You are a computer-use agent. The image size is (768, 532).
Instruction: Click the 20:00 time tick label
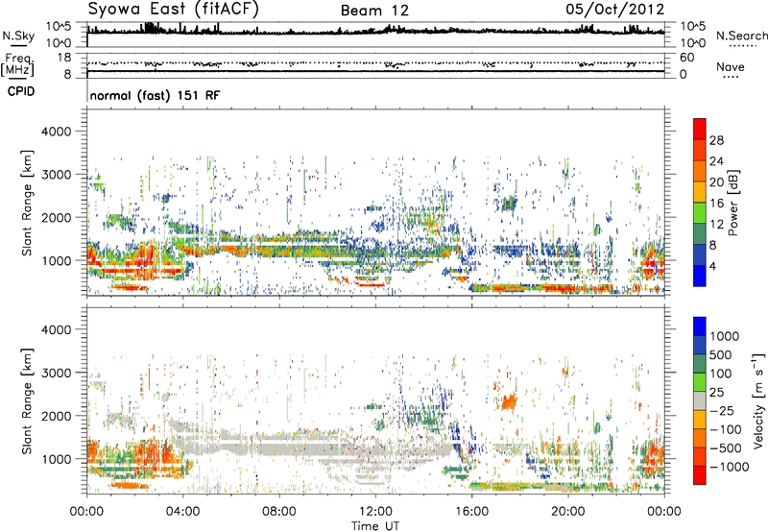(x=567, y=512)
